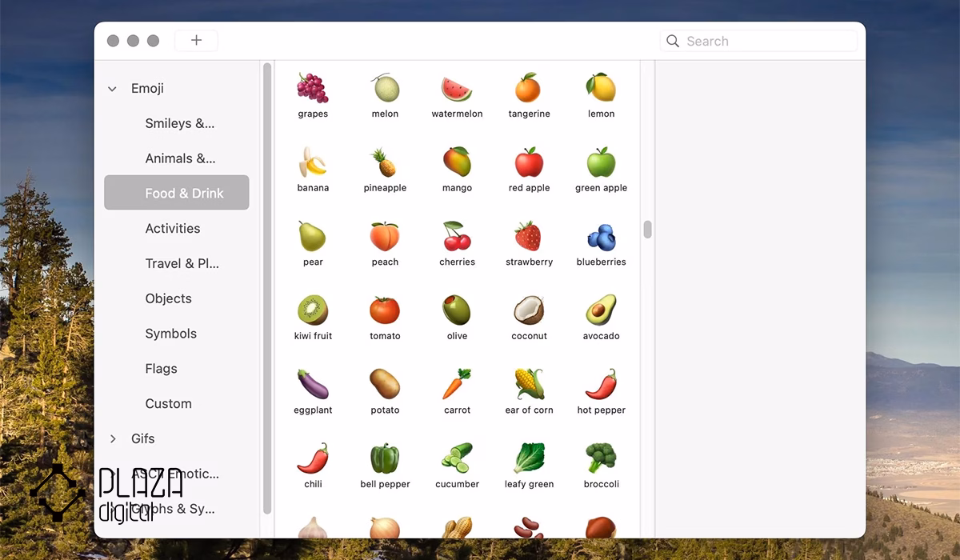Choose the eggplant emoji
Image resolution: width=960 pixels, height=560 pixels.
point(313,384)
